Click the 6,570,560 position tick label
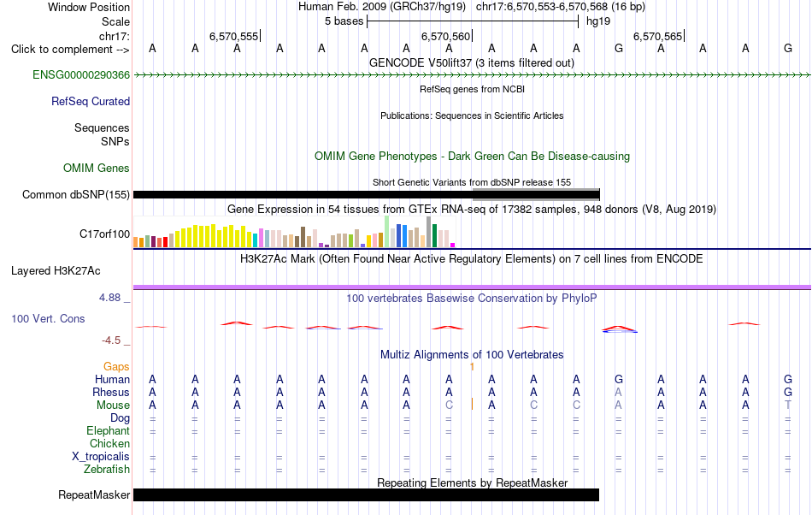 point(445,36)
